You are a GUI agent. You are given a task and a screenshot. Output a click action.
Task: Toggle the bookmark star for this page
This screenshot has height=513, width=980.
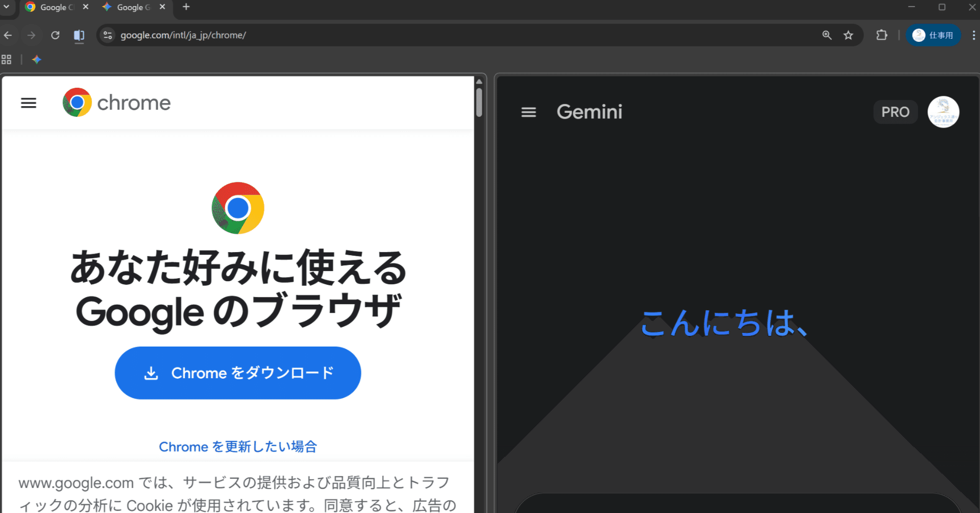click(x=849, y=35)
